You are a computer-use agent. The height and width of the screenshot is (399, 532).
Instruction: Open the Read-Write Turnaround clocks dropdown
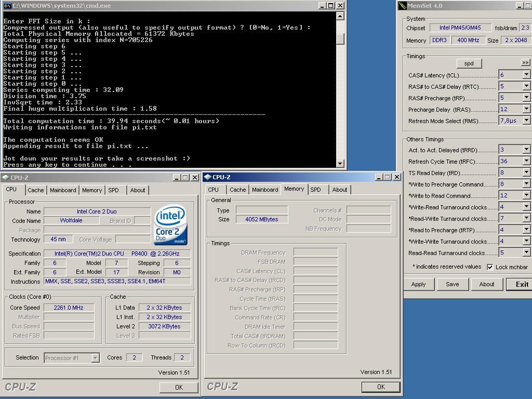click(x=526, y=219)
